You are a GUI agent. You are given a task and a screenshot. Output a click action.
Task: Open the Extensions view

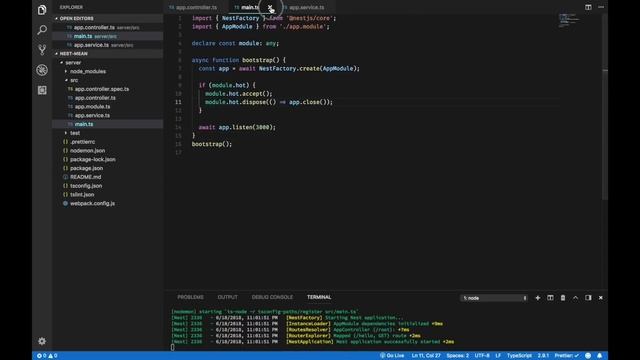click(x=42, y=90)
